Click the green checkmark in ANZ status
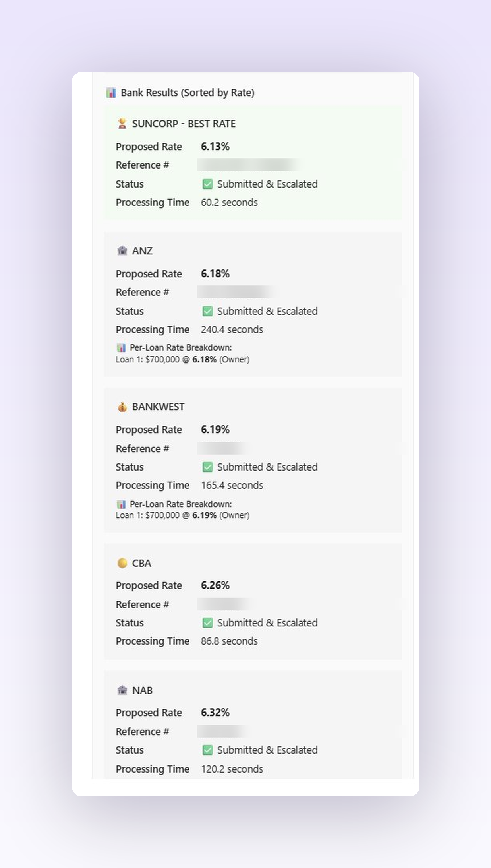Image resolution: width=491 pixels, height=868 pixels. pos(207,311)
